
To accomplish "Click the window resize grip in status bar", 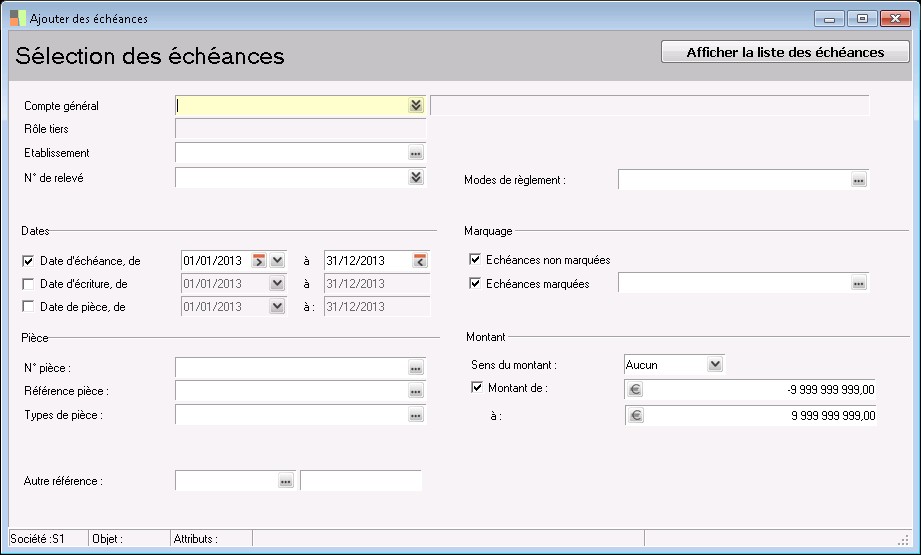I will [x=903, y=540].
